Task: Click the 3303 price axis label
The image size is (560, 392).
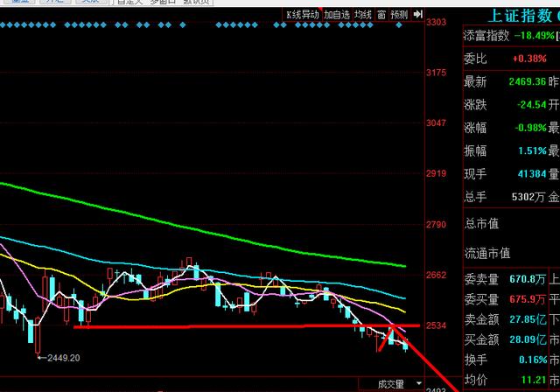Action: click(x=437, y=23)
